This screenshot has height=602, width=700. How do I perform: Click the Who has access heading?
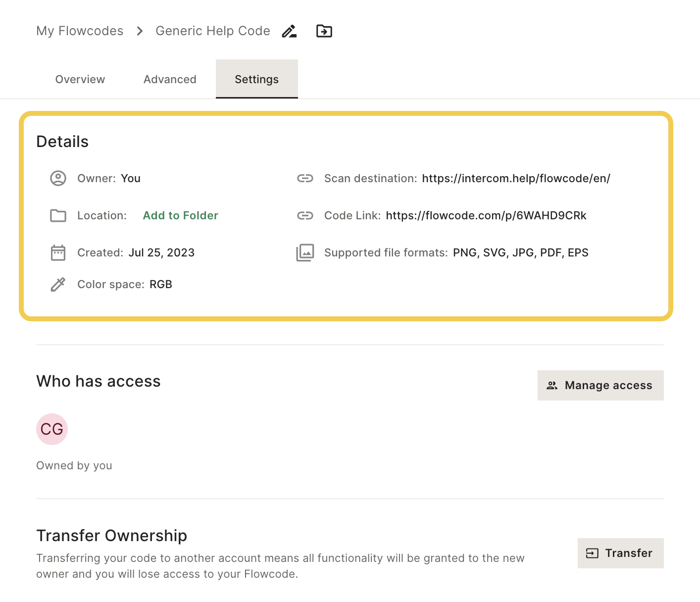click(99, 381)
